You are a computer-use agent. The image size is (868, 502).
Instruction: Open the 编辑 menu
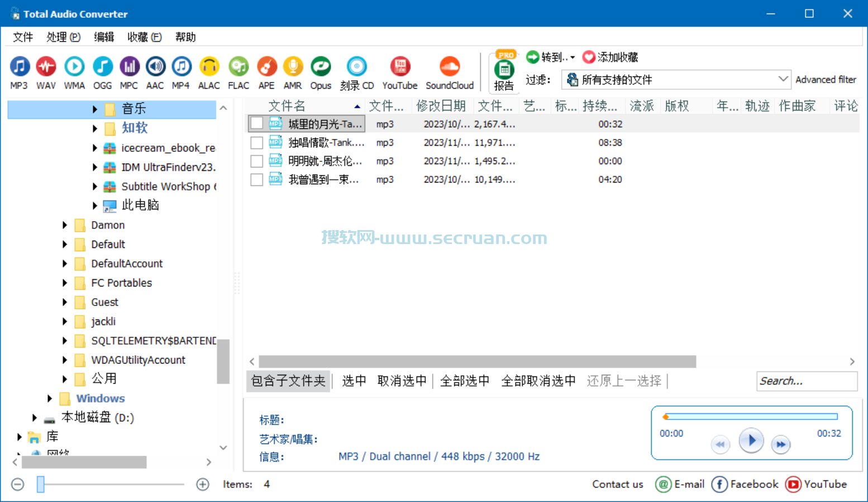coord(104,37)
